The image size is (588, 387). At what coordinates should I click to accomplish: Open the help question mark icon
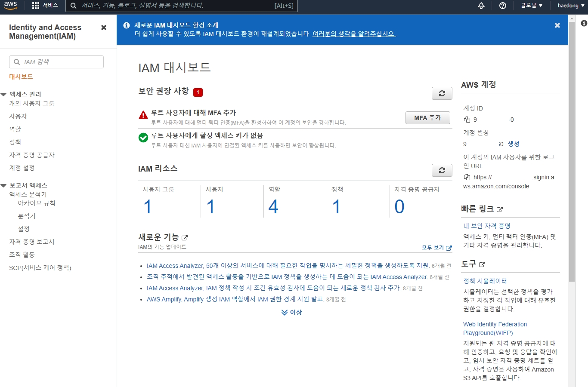click(x=503, y=6)
